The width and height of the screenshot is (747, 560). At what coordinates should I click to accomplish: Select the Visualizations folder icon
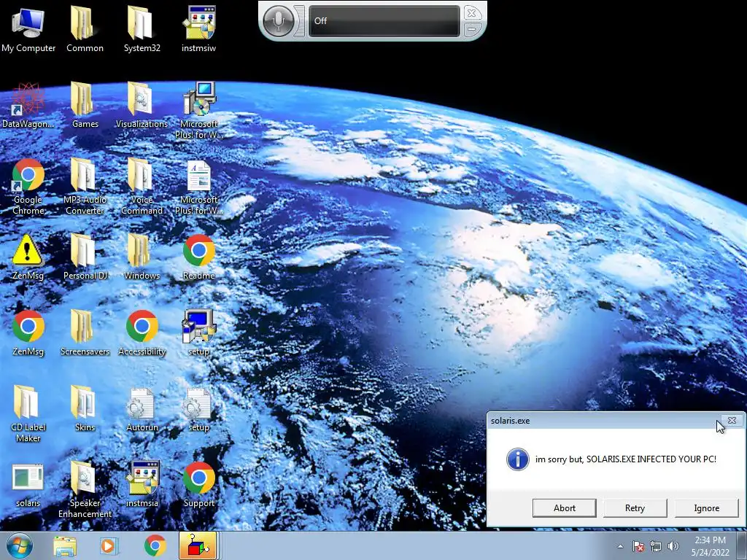click(142, 105)
